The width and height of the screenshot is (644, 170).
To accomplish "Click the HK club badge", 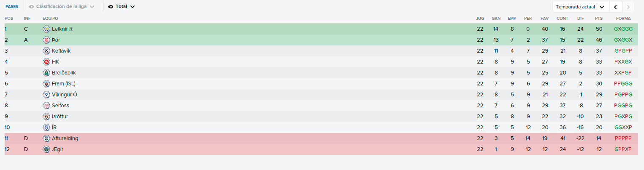I will coord(46,62).
